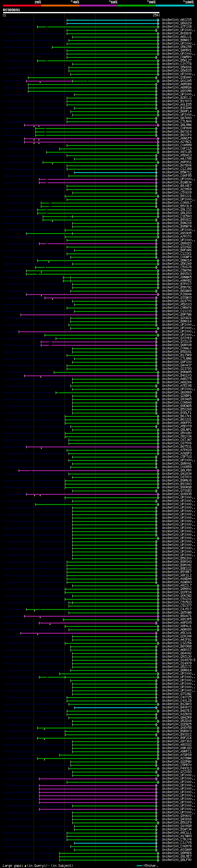Click the orange ~40% identity legend segment

(60, 6)
